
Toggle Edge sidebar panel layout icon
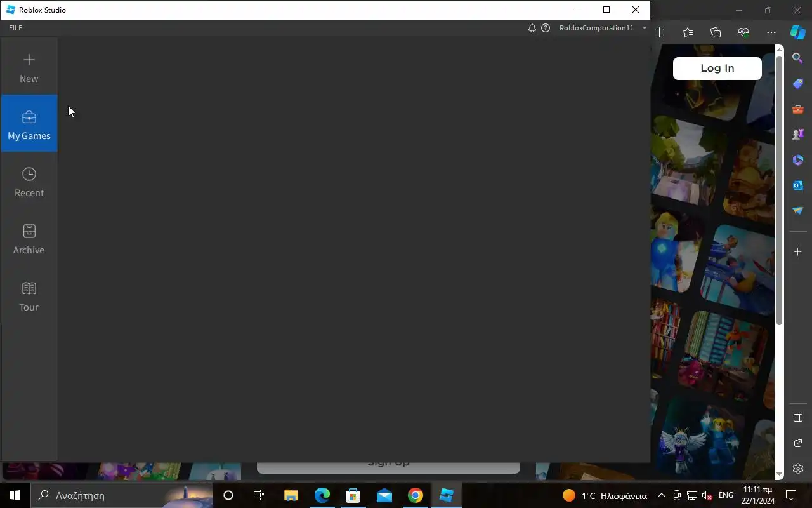(x=798, y=418)
